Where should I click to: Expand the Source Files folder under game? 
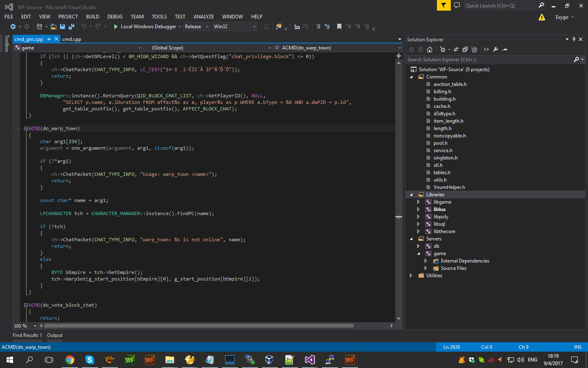coord(425,268)
